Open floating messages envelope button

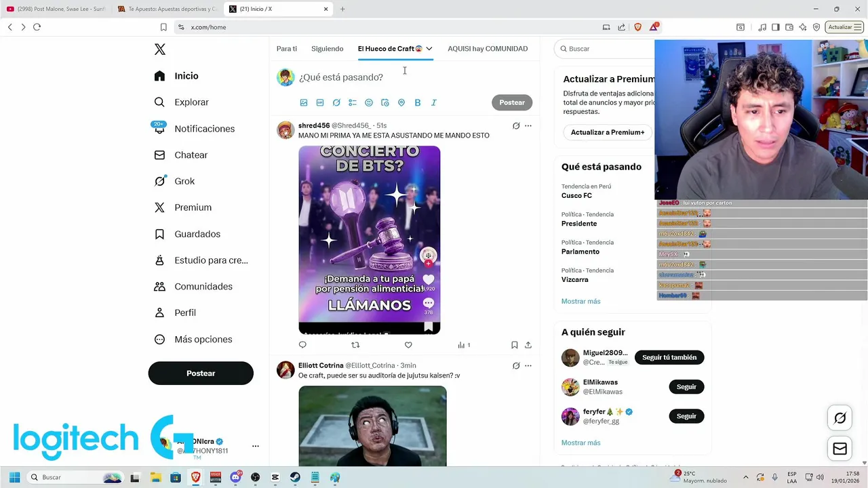pyautogui.click(x=840, y=449)
